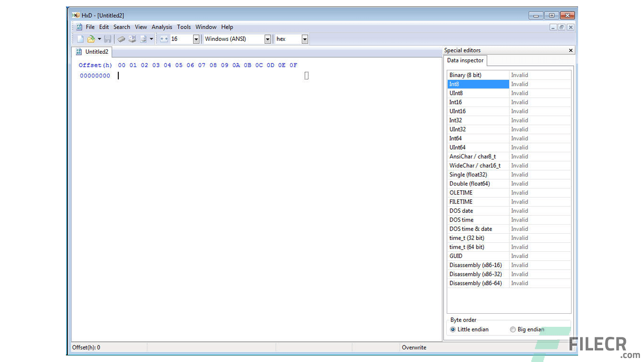This screenshot has height=362, width=644.
Task: Open the bytes-per-row dropdown showing 16
Action: (196, 39)
